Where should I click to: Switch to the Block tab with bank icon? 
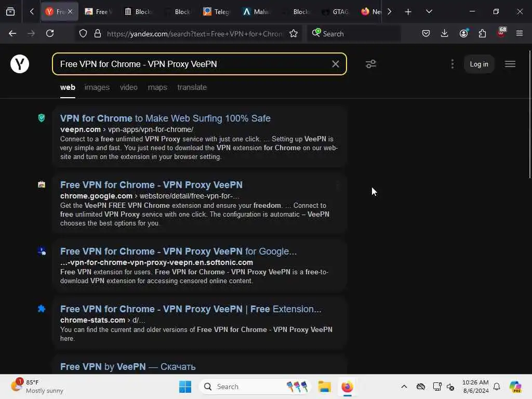point(137,12)
